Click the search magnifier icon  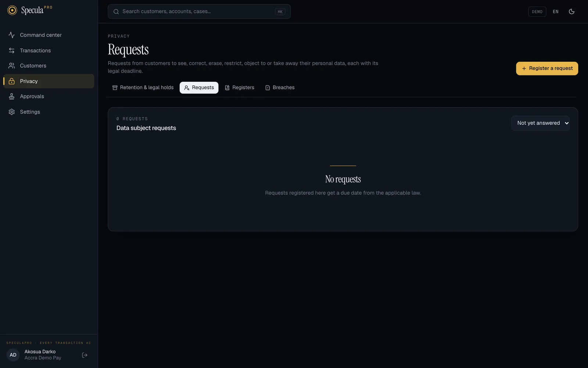pos(116,12)
